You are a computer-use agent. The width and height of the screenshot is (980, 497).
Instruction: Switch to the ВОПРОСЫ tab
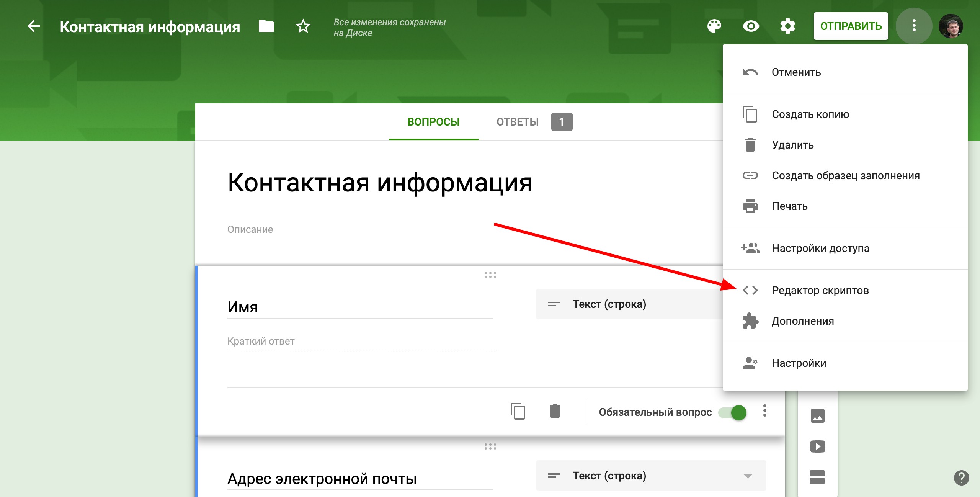433,122
